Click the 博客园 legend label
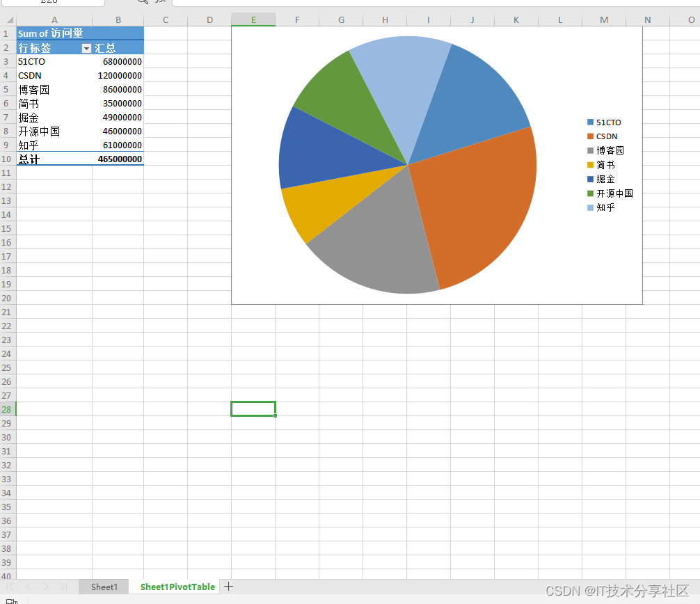The width and height of the screenshot is (700, 604). [x=610, y=150]
